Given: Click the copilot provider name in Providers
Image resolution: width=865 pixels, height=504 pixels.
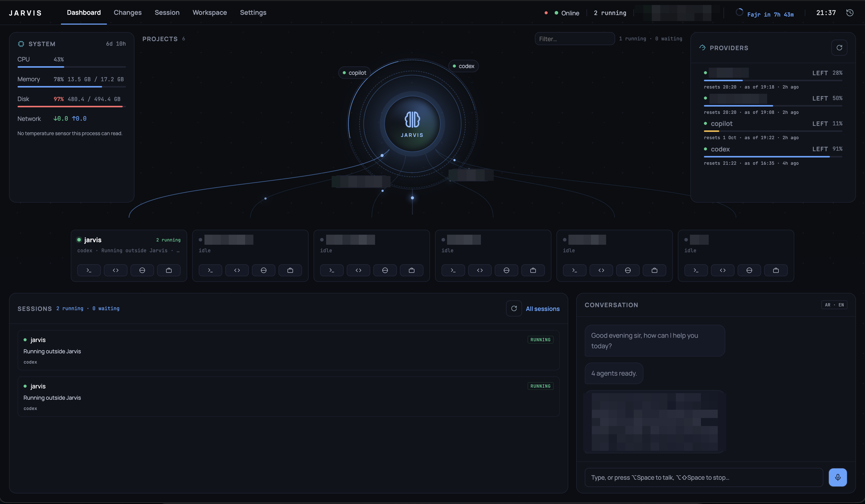Looking at the screenshot, I should [722, 124].
